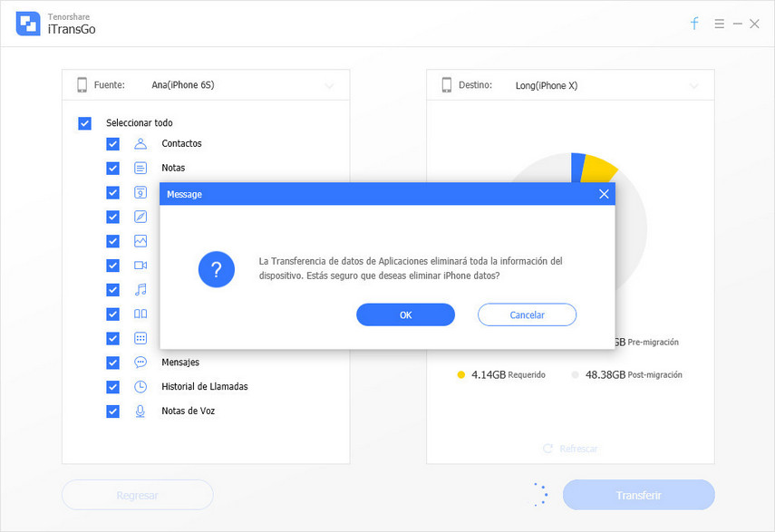The width and height of the screenshot is (775, 532).
Task: Expand the Destino device dropdown arrow
Action: click(x=694, y=86)
